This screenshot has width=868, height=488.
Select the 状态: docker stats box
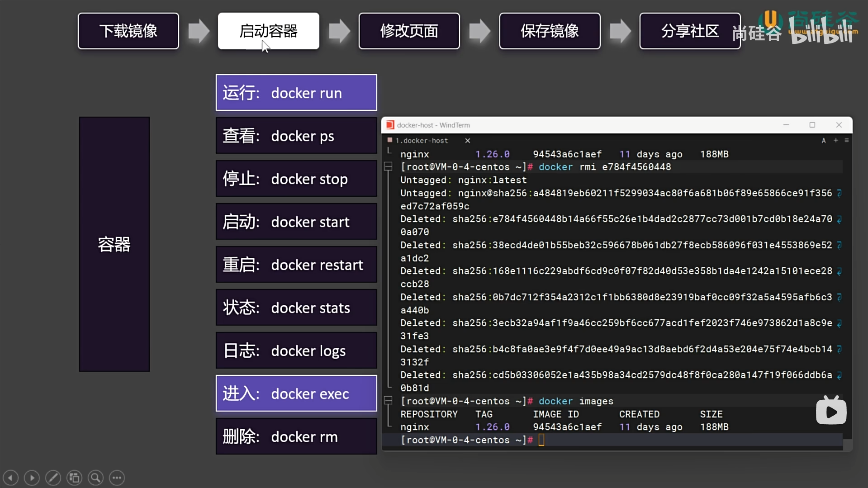pos(296,308)
